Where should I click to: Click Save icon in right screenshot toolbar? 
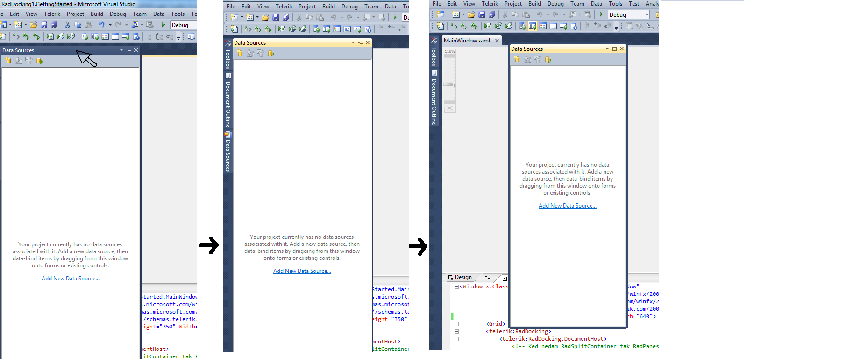click(482, 14)
